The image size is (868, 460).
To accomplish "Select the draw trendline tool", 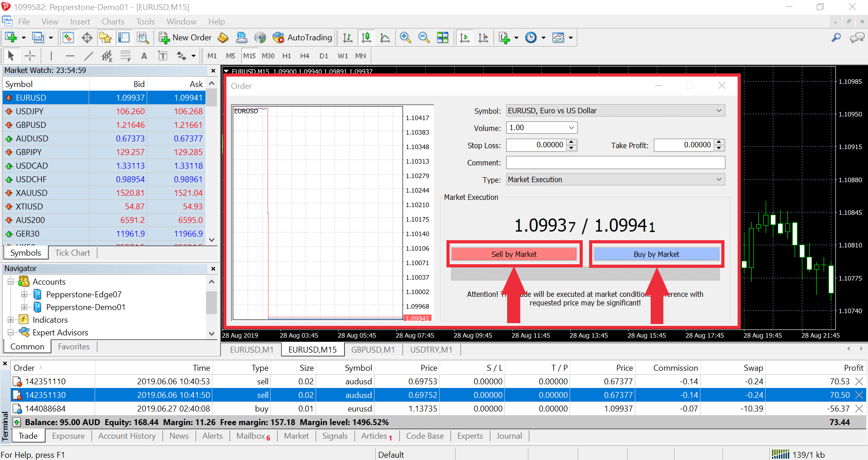I will pos(88,56).
